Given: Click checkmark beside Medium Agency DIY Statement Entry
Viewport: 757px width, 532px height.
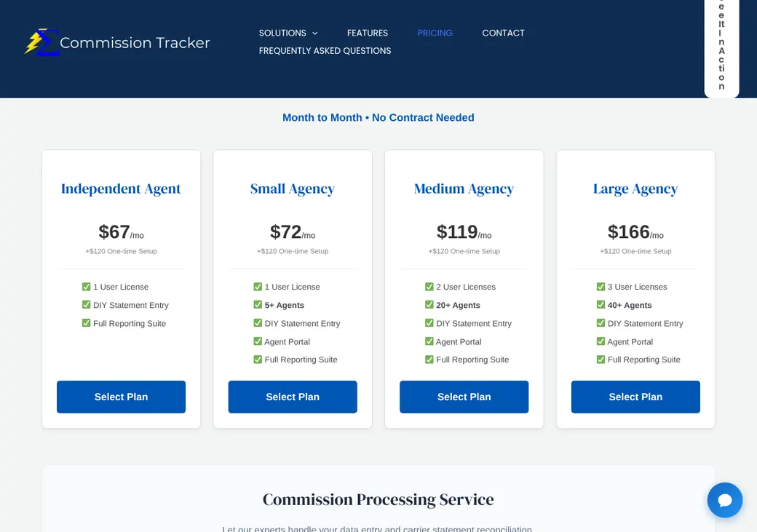Looking at the screenshot, I should point(429,323).
